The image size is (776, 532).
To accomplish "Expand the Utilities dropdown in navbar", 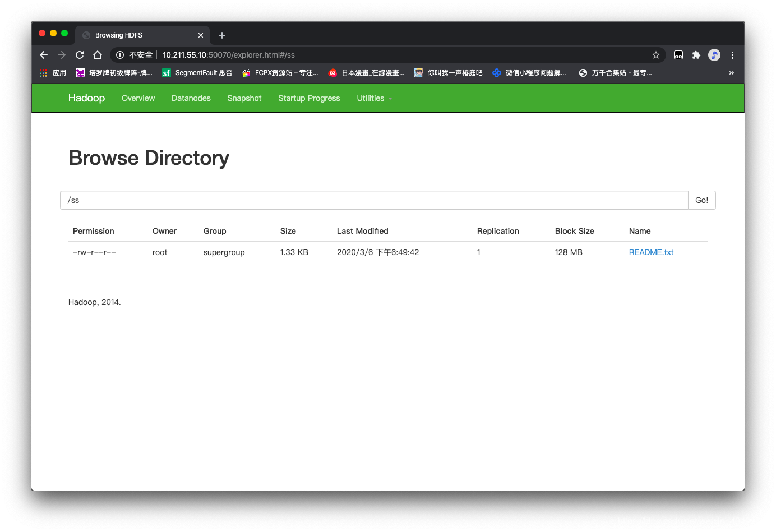I will point(374,98).
